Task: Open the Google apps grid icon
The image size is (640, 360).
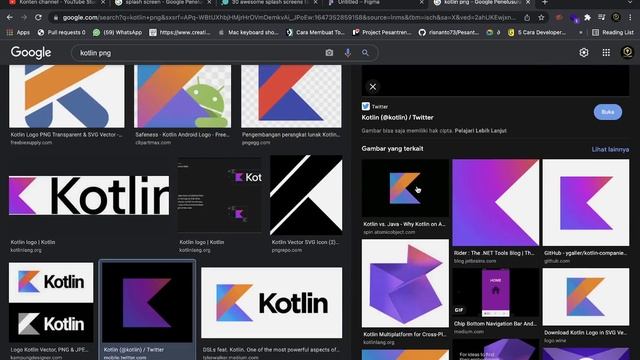Action: click(606, 52)
